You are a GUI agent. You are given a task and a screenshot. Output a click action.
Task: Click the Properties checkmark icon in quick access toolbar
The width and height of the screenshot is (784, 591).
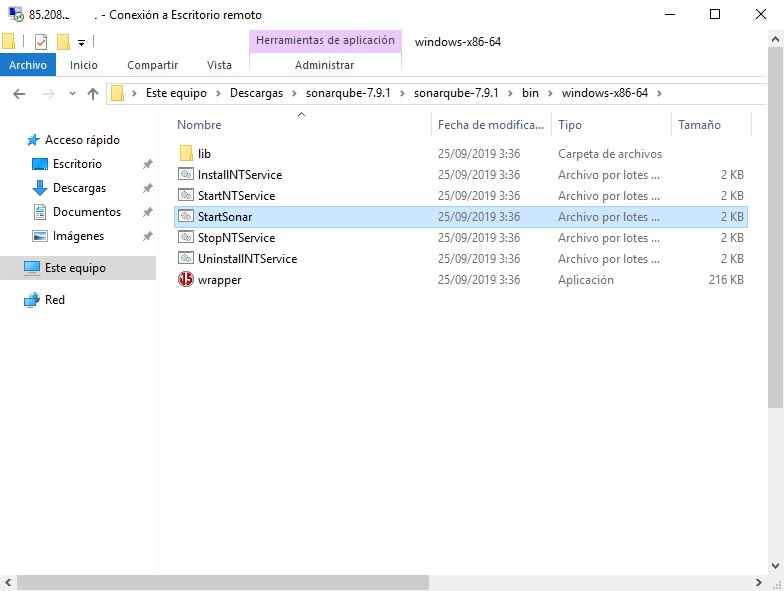[x=41, y=42]
